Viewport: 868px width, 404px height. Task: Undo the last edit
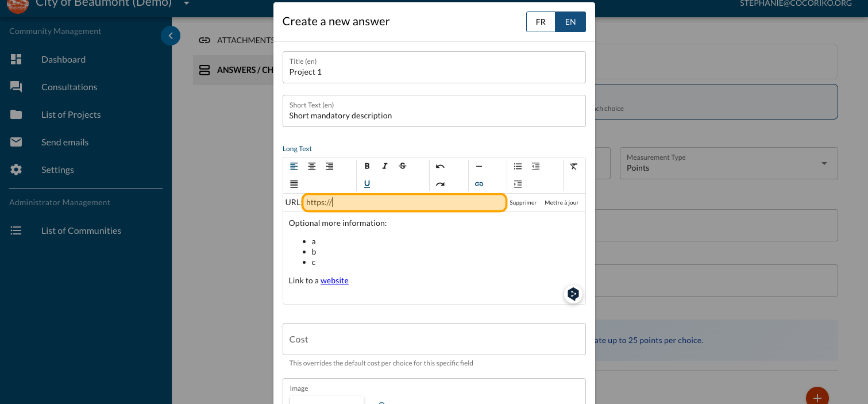pos(440,166)
